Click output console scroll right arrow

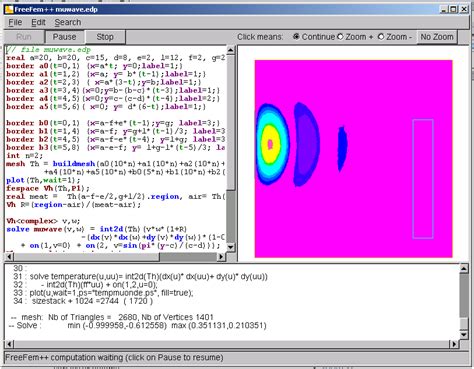point(454,344)
